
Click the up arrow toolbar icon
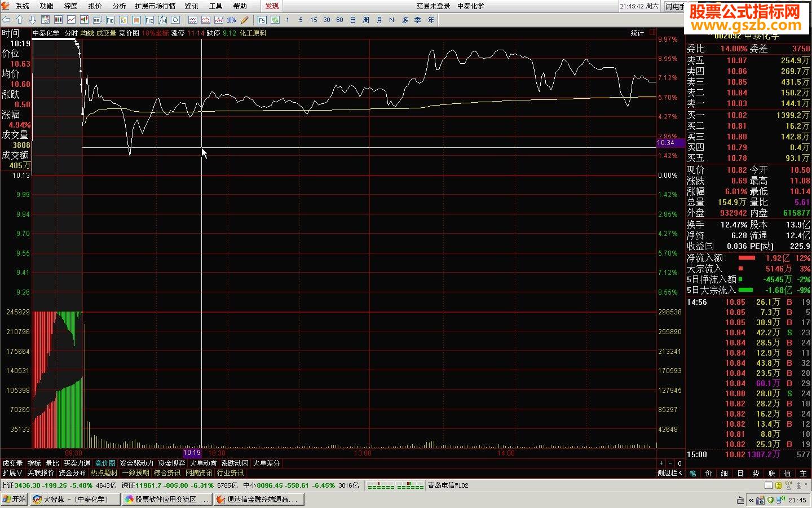click(x=20, y=20)
